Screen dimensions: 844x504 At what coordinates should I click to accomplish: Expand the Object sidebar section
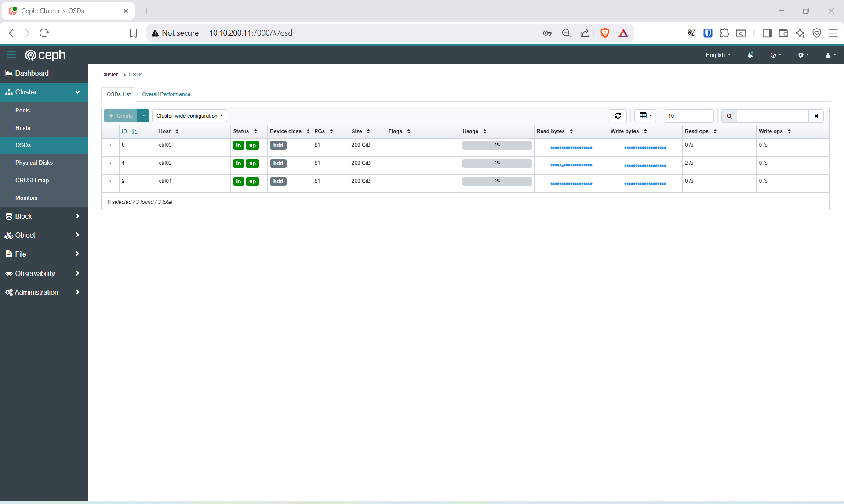pos(44,235)
